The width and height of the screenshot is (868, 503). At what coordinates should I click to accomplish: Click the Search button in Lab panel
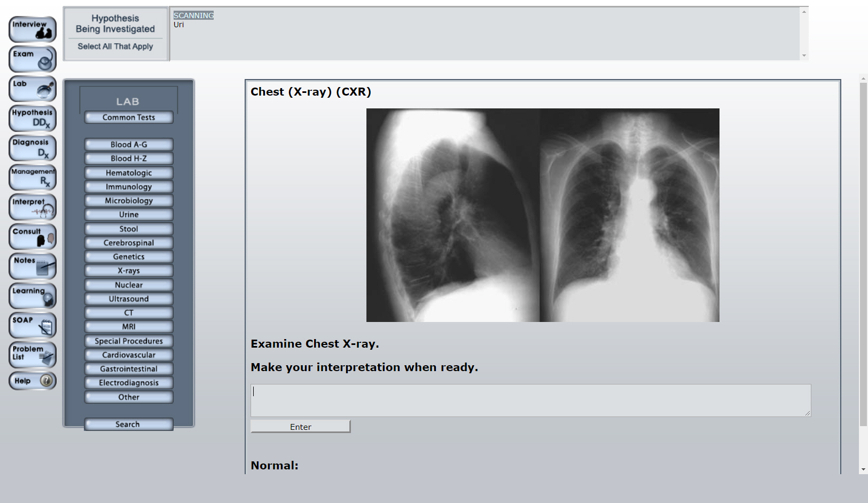tap(129, 425)
